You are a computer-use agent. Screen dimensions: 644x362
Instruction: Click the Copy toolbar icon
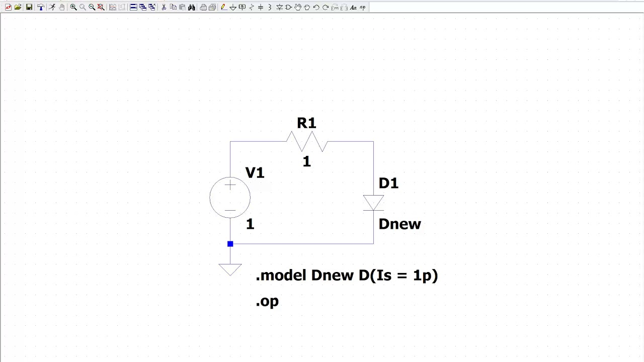click(173, 7)
